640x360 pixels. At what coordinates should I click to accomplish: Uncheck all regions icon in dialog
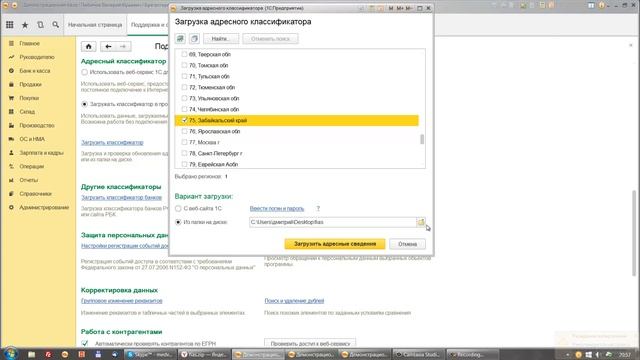[194, 39]
